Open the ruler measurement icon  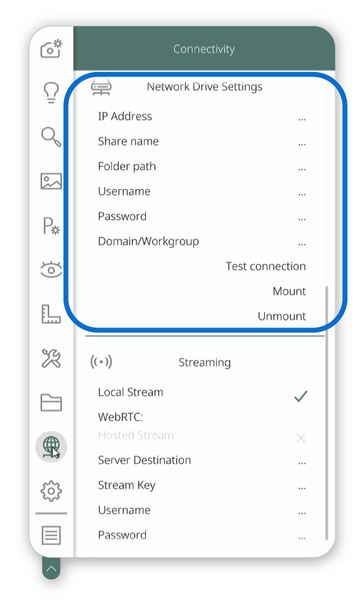coord(51,314)
